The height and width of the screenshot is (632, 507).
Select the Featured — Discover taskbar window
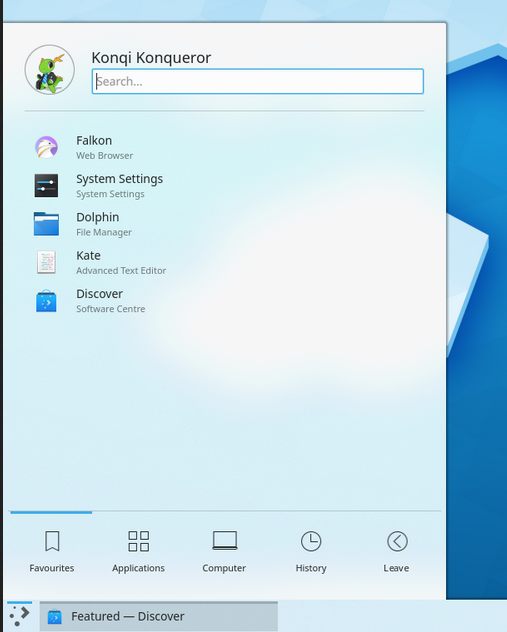(159, 616)
